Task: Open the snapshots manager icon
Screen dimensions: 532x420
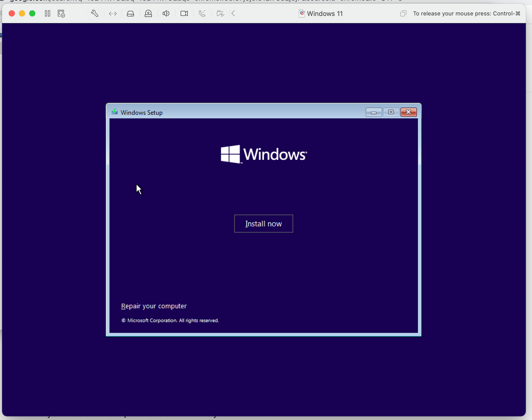Action: [x=61, y=13]
